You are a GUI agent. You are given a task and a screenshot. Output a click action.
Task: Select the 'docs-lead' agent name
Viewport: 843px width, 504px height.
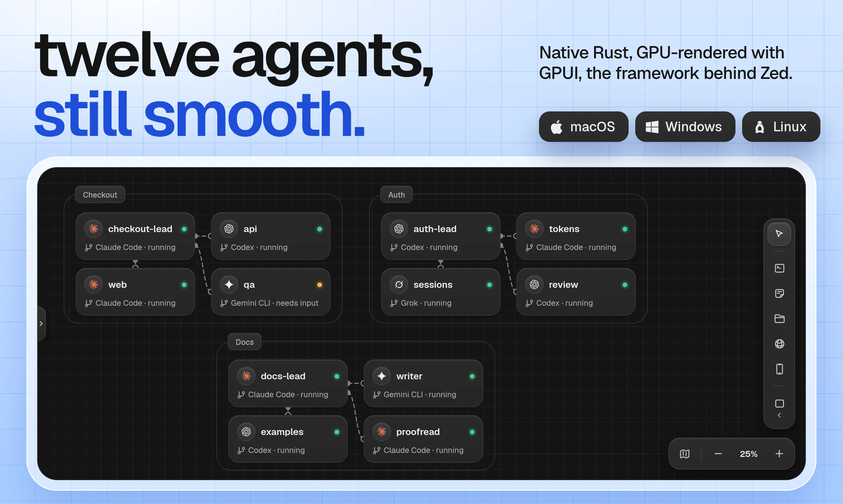coord(283,376)
